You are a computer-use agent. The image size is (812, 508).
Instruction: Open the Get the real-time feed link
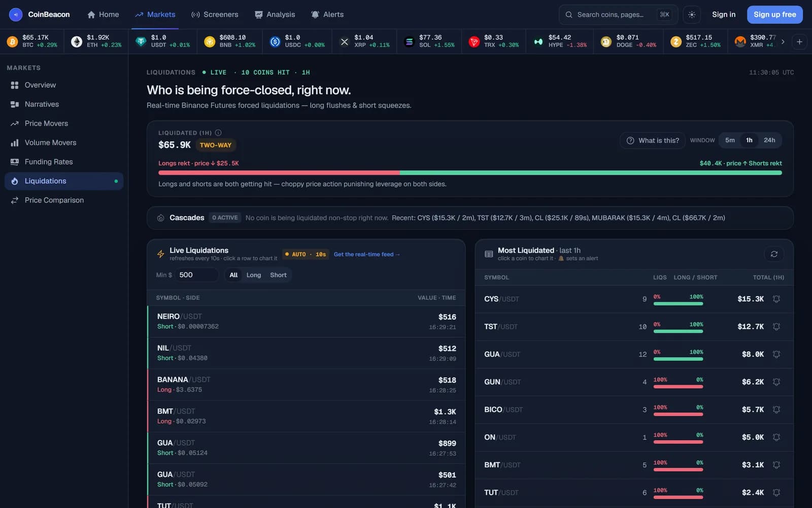(x=366, y=254)
